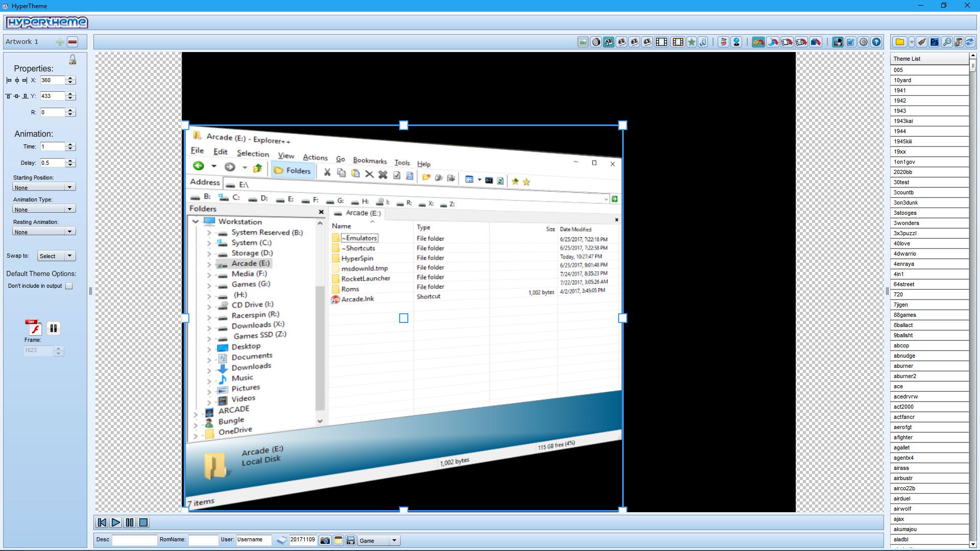
Task: Click the pause button in playback bar
Action: [x=130, y=522]
